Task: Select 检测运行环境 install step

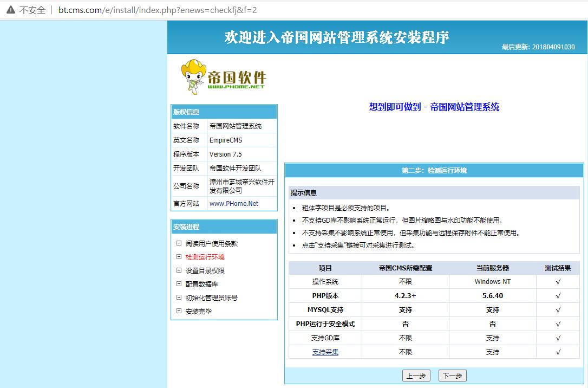Action: pyautogui.click(x=205, y=257)
